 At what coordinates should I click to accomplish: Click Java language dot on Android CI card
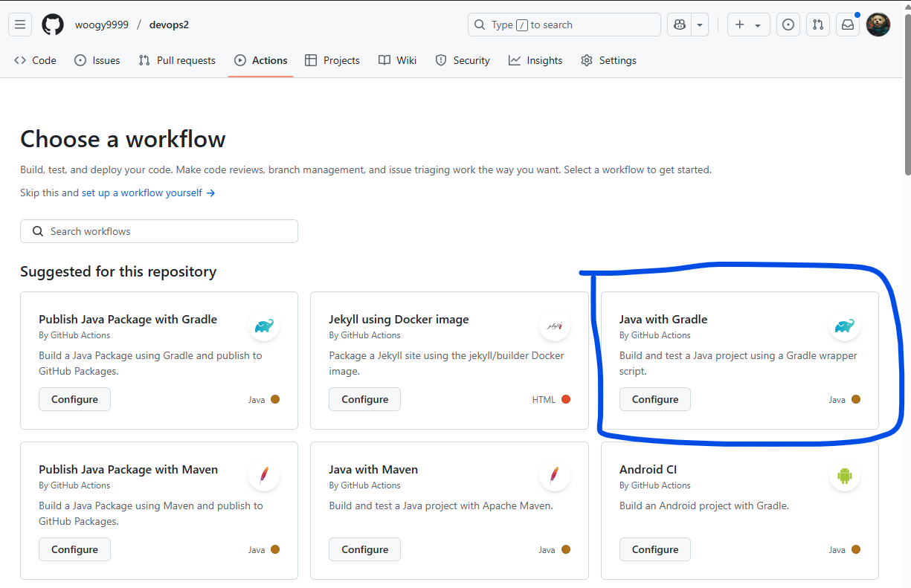pos(856,549)
